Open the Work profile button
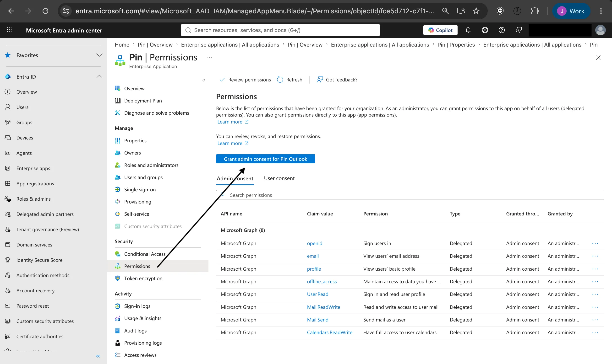 pyautogui.click(x=571, y=11)
